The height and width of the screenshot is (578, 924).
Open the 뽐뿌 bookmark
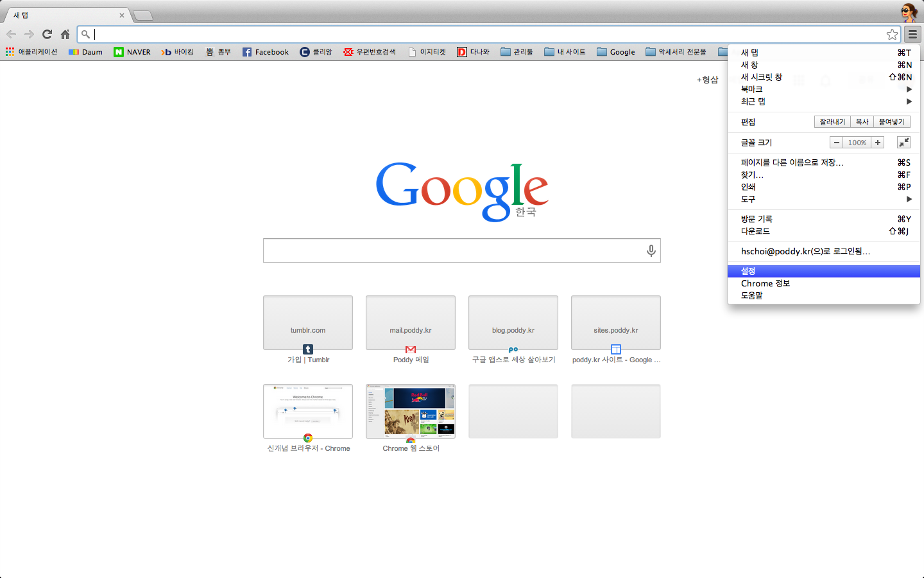[218, 52]
